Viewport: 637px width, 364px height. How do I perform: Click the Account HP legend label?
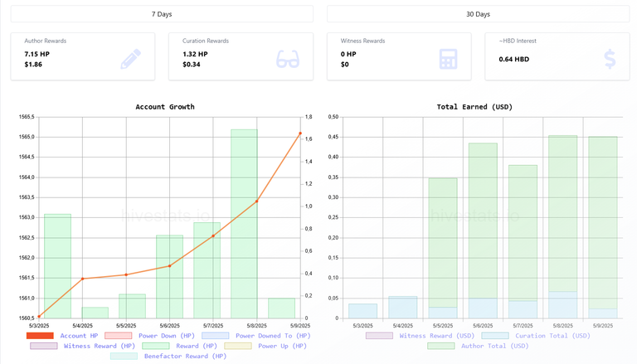80,336
